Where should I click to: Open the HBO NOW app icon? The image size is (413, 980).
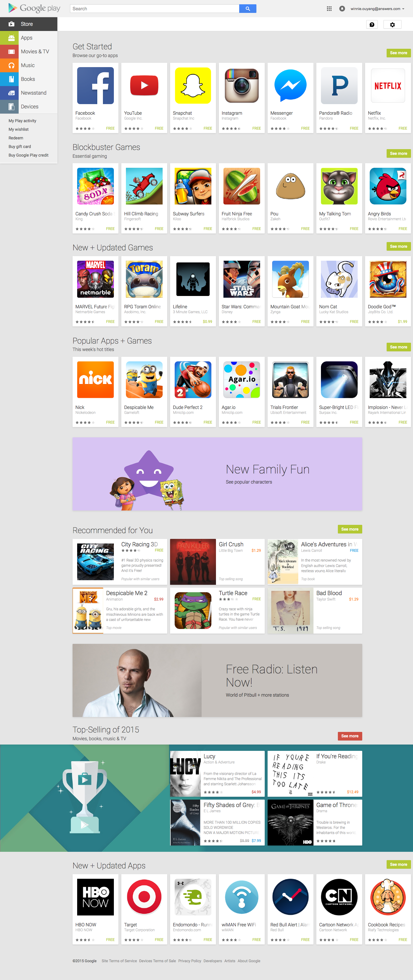coord(96,897)
